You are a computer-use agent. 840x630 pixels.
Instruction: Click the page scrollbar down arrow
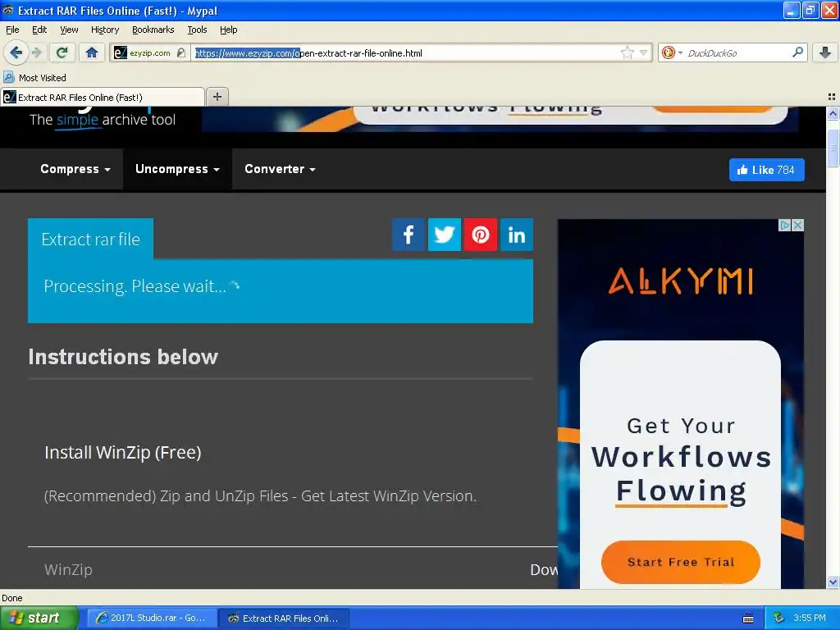point(833,582)
